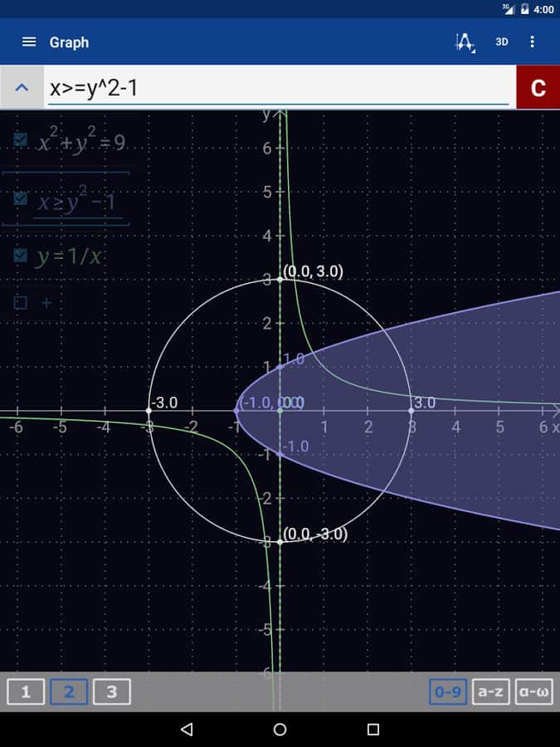Open the three-dot overflow menu
The height and width of the screenshot is (747, 560).
pos(533,41)
